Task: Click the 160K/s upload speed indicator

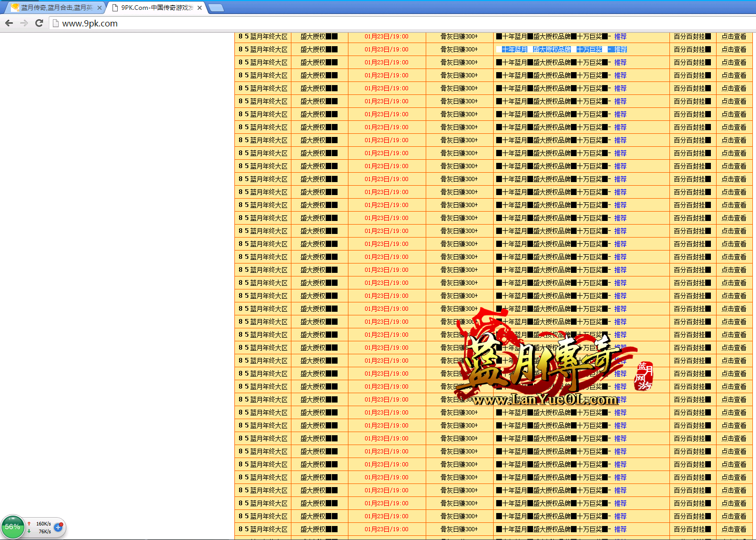Action: click(x=44, y=524)
